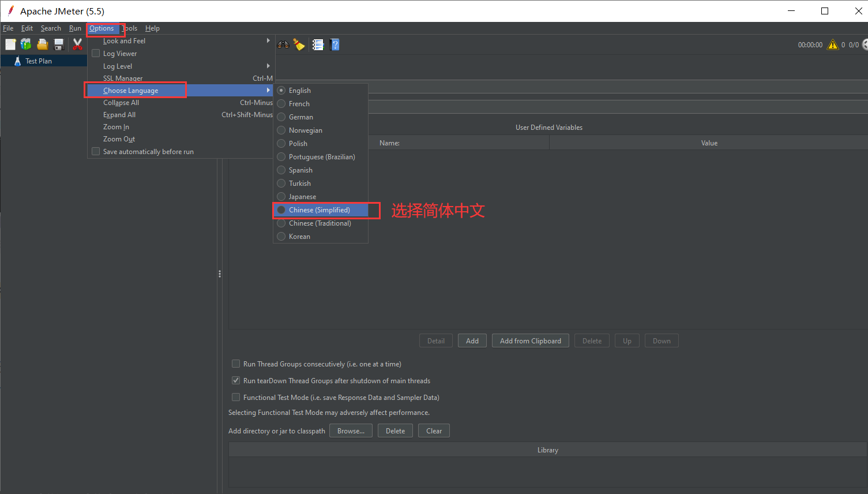The image size is (868, 494).
Task: Select the English language option
Action: click(321, 91)
